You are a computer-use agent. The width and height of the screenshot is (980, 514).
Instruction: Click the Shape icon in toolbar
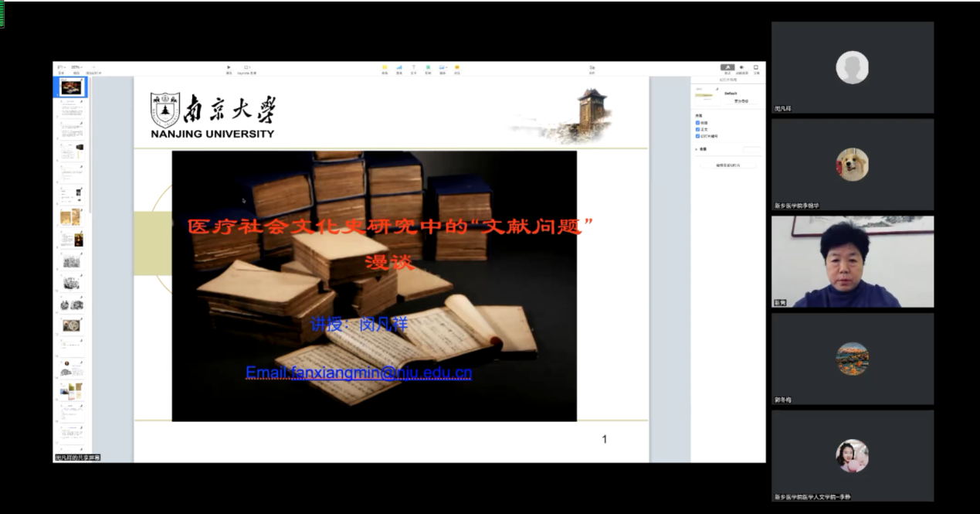(x=428, y=68)
